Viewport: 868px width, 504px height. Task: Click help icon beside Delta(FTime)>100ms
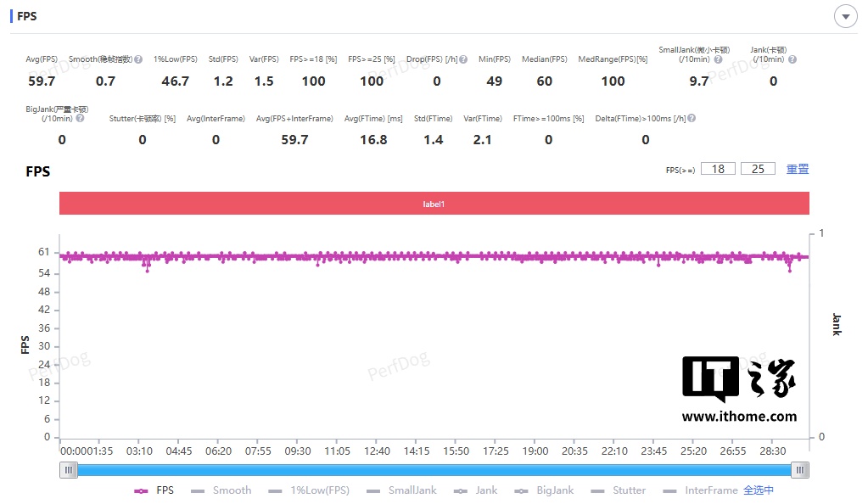(692, 119)
